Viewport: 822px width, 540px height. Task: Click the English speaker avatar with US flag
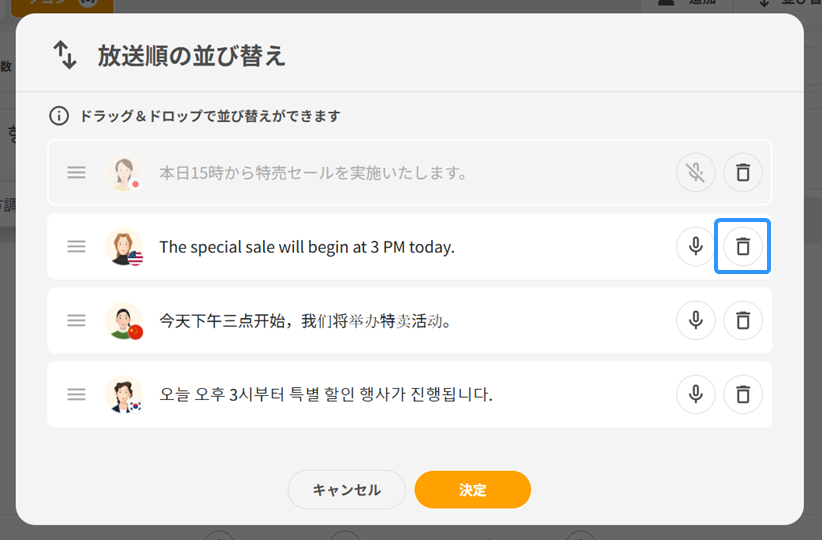[124, 246]
